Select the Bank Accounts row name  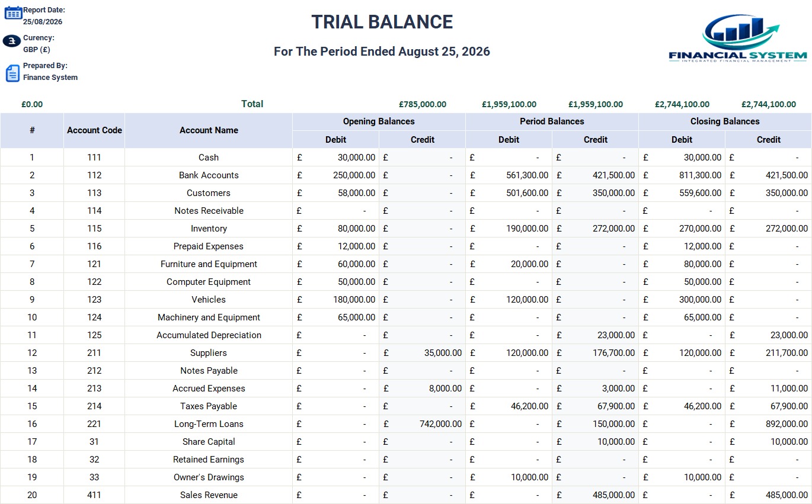(x=209, y=175)
